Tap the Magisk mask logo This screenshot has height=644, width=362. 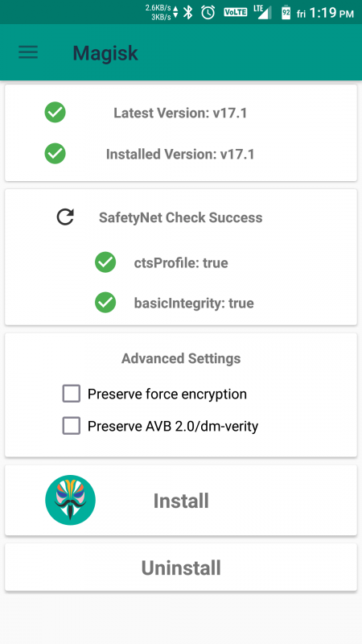pyautogui.click(x=70, y=500)
